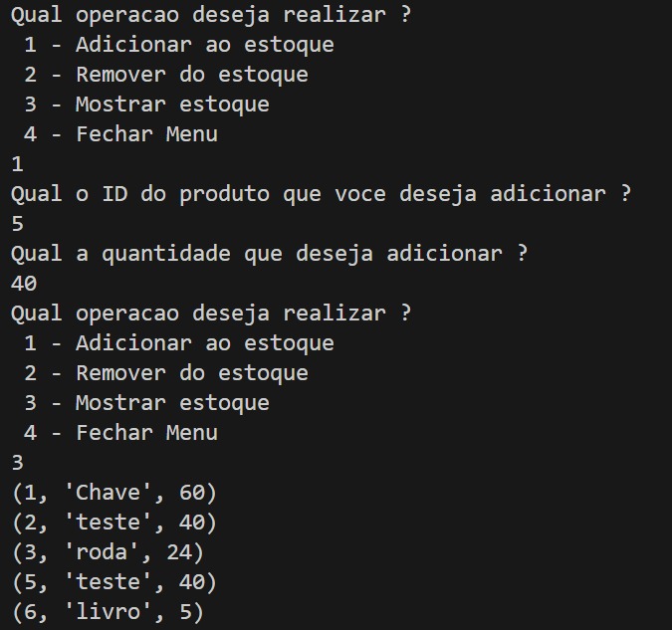Click the row with ID 5 'teste'

coord(113,581)
